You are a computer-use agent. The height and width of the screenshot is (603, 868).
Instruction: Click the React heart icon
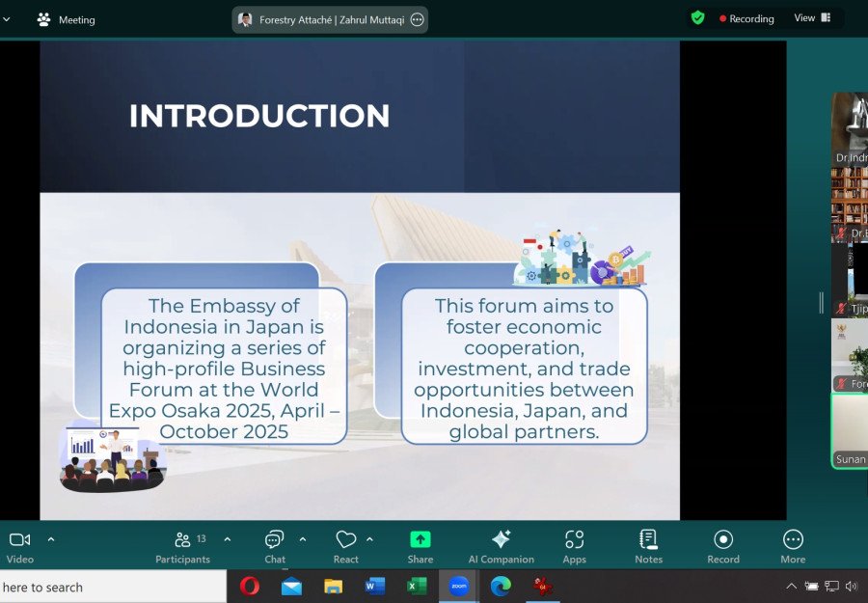click(x=346, y=545)
